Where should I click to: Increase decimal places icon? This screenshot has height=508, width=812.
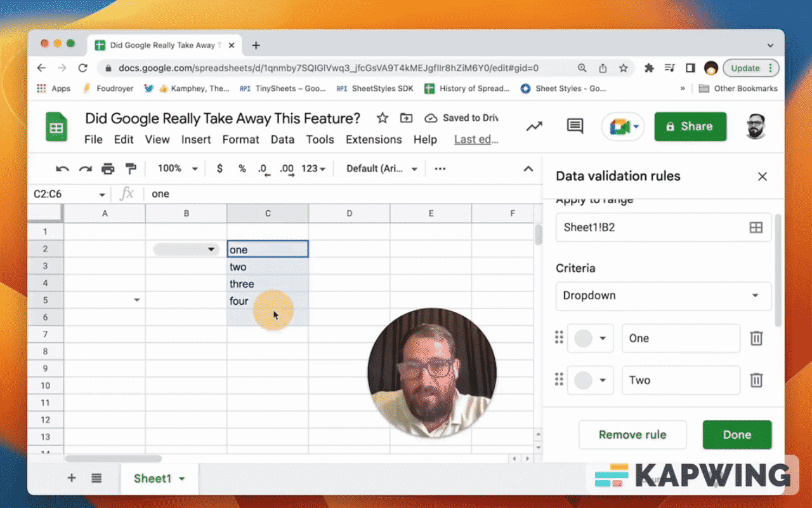[x=287, y=169]
